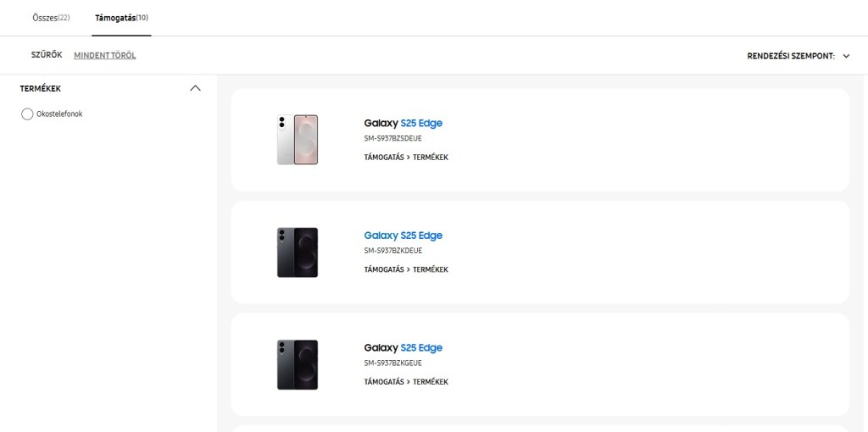Click the SM-S937BZKGEUE model number text
868x432 pixels.
tap(393, 363)
